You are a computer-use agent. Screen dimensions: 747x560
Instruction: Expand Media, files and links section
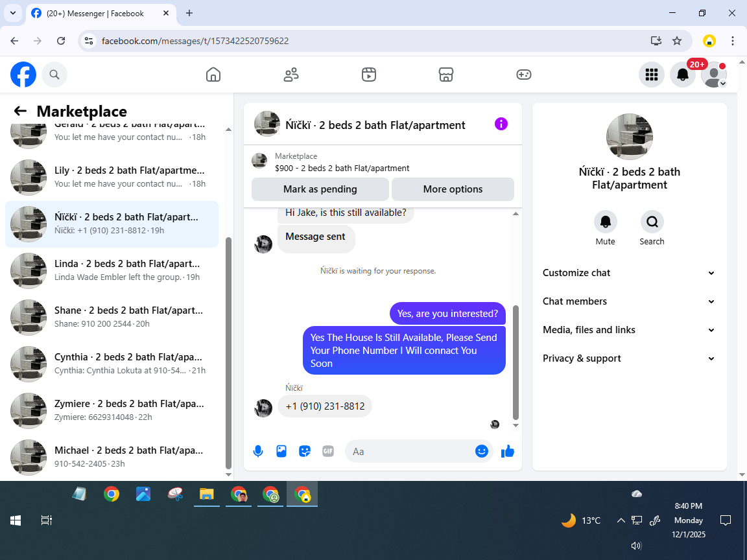pyautogui.click(x=630, y=330)
